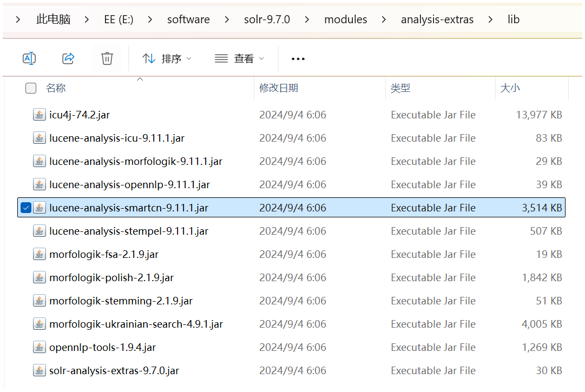Navigate to analysis-extras in the breadcrumb
Image resolution: width=585 pixels, height=392 pixels.
(437, 19)
